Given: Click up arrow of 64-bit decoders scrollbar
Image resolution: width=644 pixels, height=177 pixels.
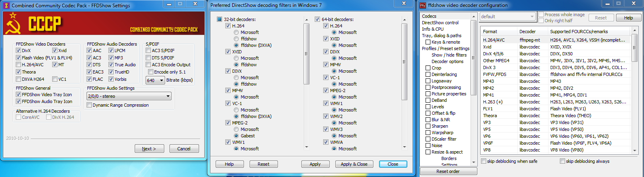Looking at the screenshot, I should coord(404,19).
